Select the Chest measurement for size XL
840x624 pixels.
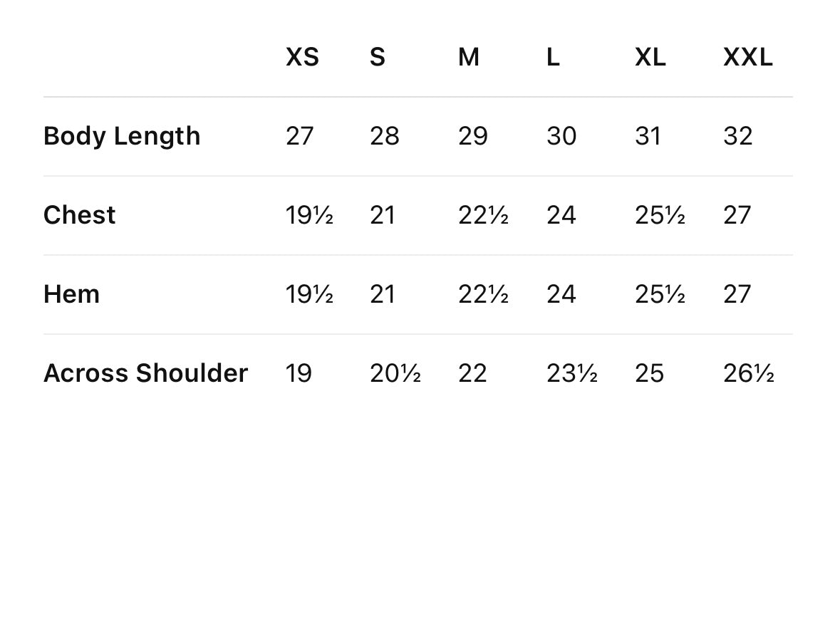[x=659, y=215]
